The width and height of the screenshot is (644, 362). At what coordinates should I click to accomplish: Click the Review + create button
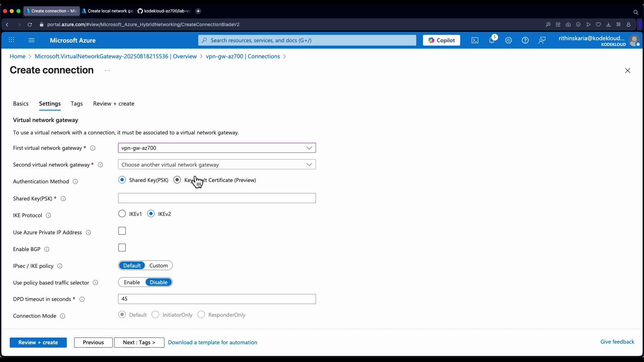click(38, 342)
